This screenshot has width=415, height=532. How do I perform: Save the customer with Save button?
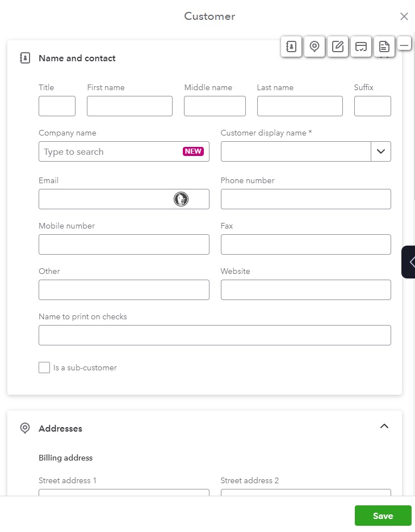(383, 516)
